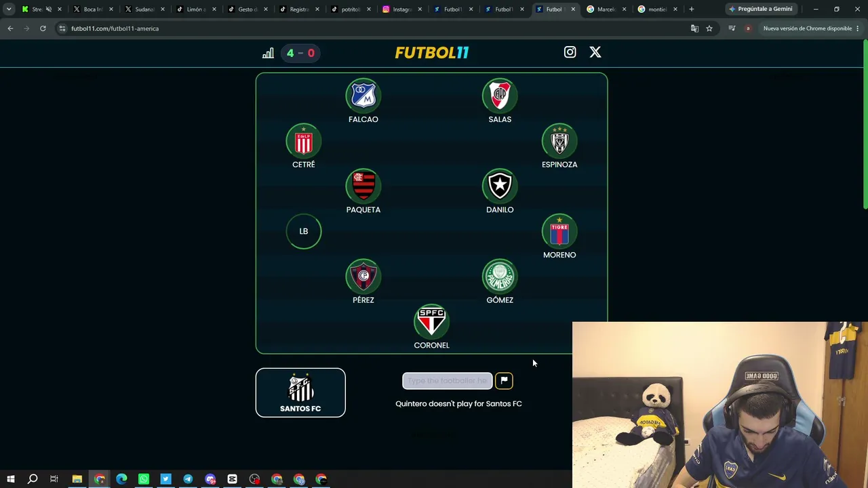Click Pregúntale a Gemini button
Screen dimensions: 868x488
click(761, 9)
